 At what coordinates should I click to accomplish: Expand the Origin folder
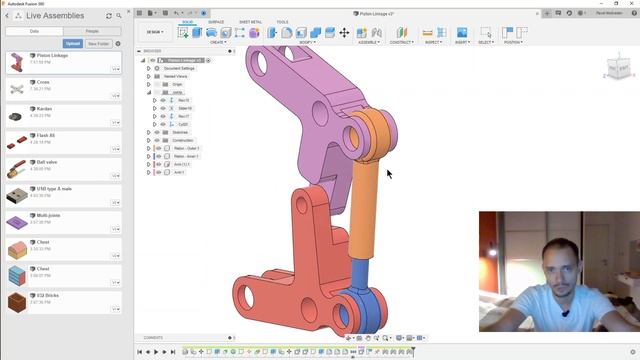point(149,84)
